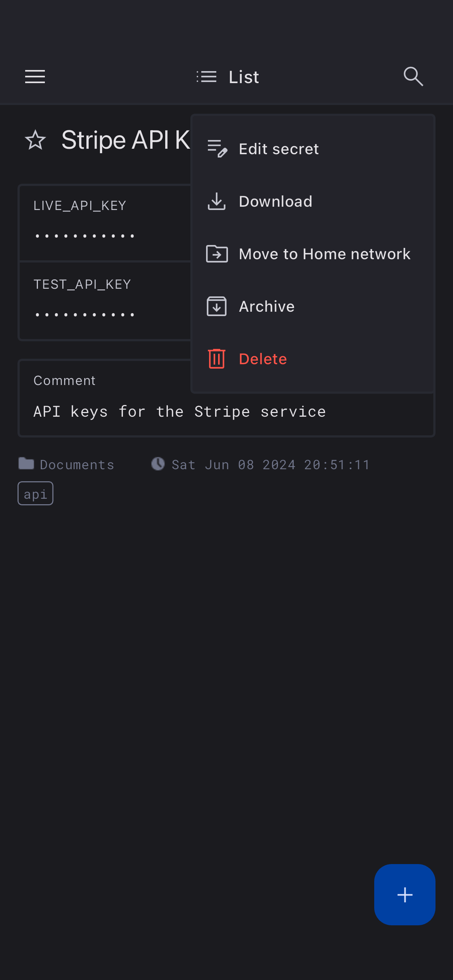Open the List view selector

pyautogui.click(x=228, y=77)
